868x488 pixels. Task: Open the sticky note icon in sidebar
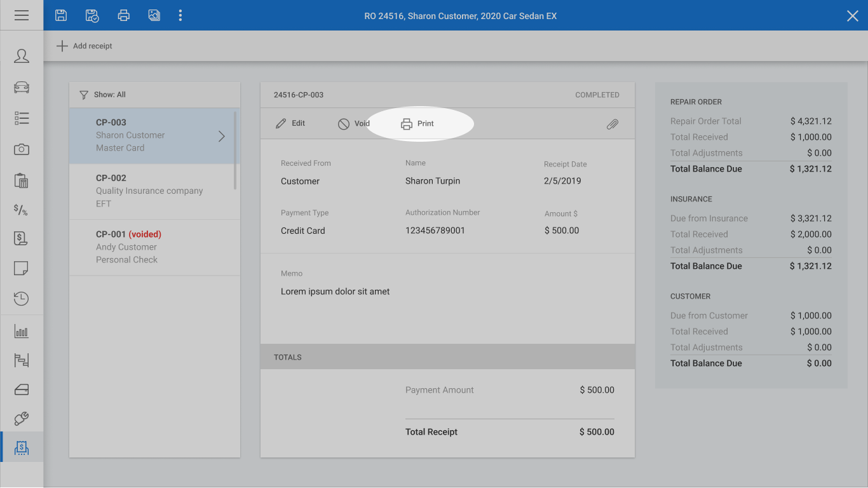click(x=21, y=268)
